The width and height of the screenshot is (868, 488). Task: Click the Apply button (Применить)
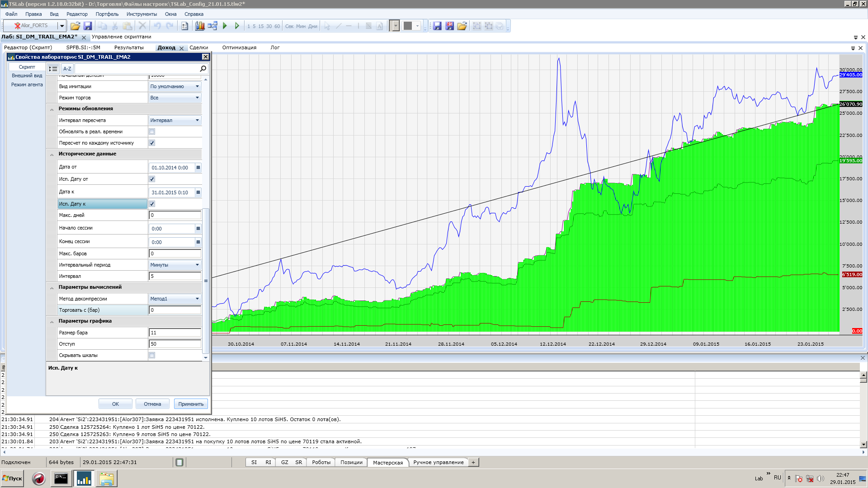191,404
